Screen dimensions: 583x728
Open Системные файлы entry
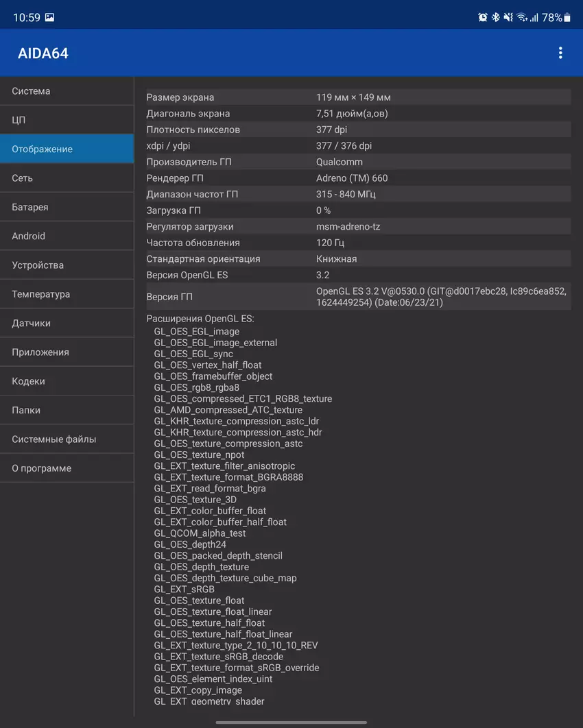tap(67, 439)
